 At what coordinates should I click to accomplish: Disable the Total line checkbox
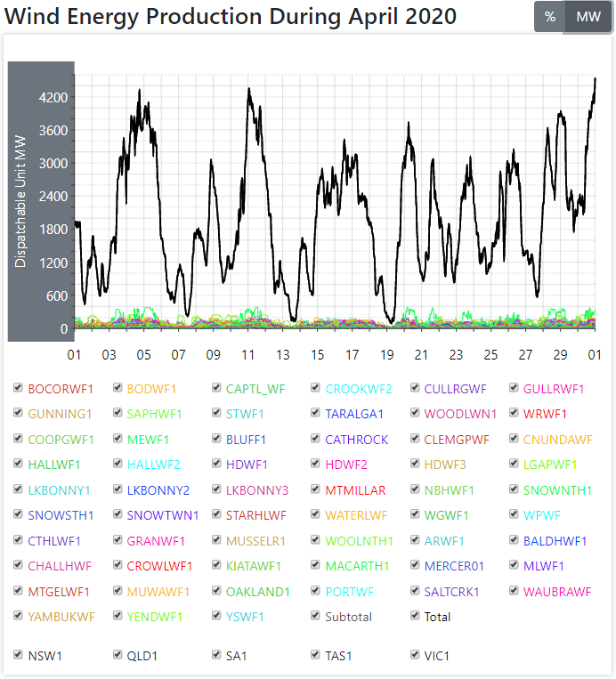coord(416,616)
